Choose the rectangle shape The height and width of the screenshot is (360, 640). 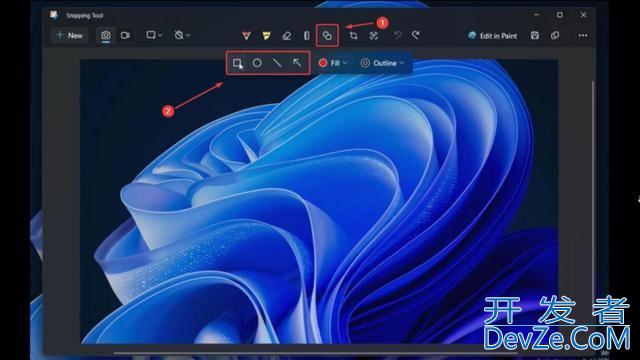coord(238,63)
